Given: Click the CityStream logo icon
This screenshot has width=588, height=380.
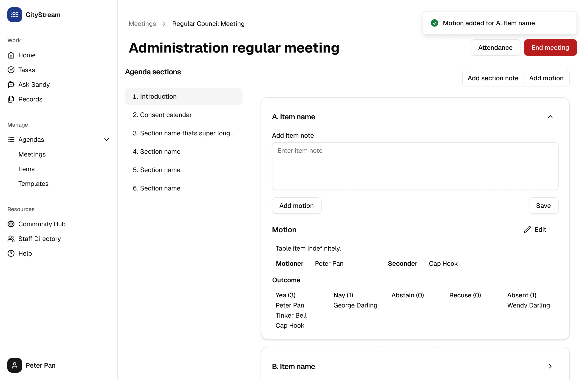Looking at the screenshot, I should [14, 15].
